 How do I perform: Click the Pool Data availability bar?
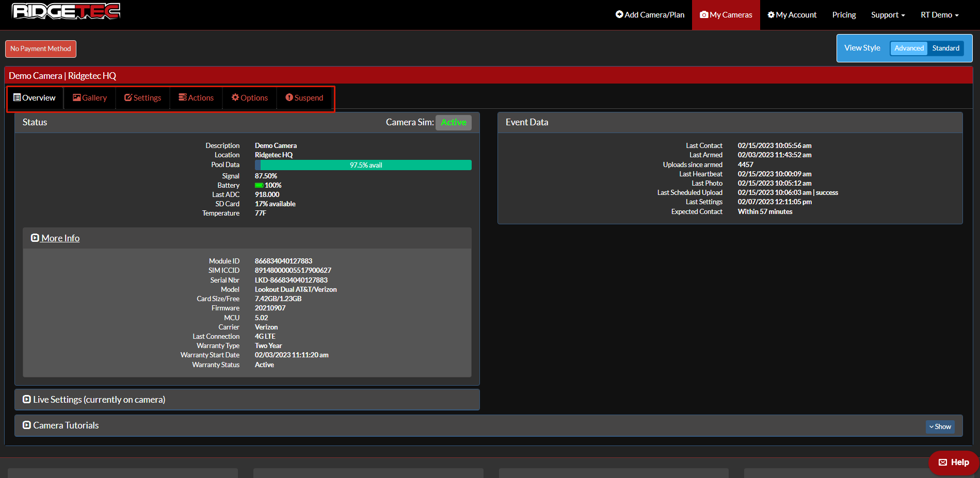click(363, 165)
